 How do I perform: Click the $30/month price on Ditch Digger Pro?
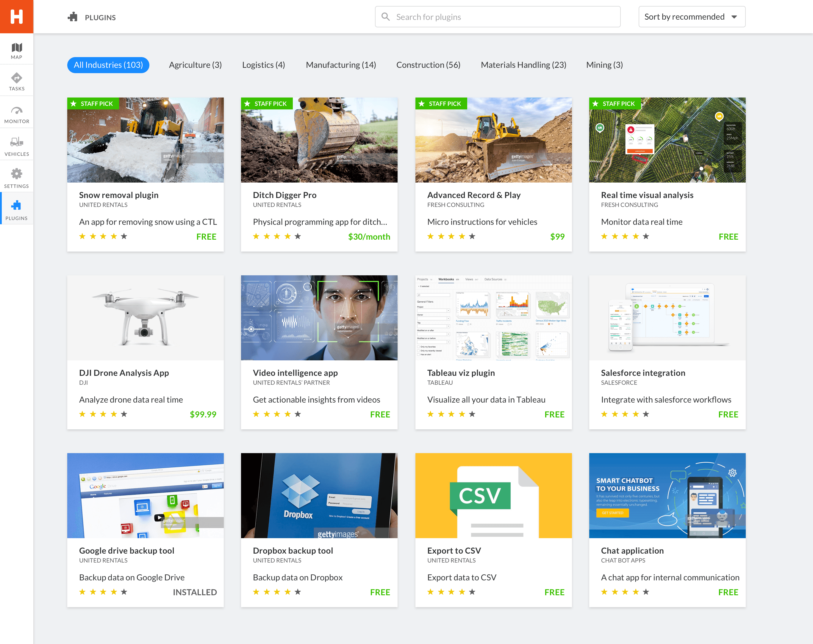pyautogui.click(x=369, y=237)
